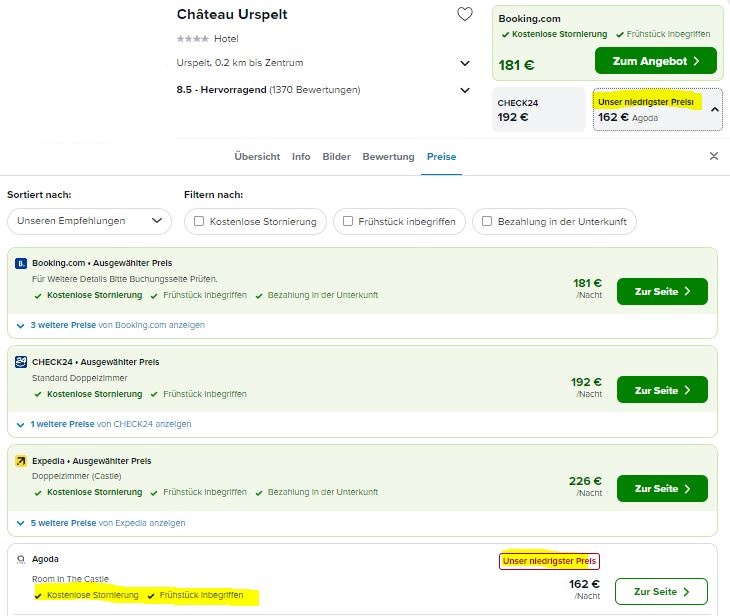Enable Kostenlose Stornierung filter checkbox
The width and height of the screenshot is (730, 616).
pyautogui.click(x=199, y=221)
